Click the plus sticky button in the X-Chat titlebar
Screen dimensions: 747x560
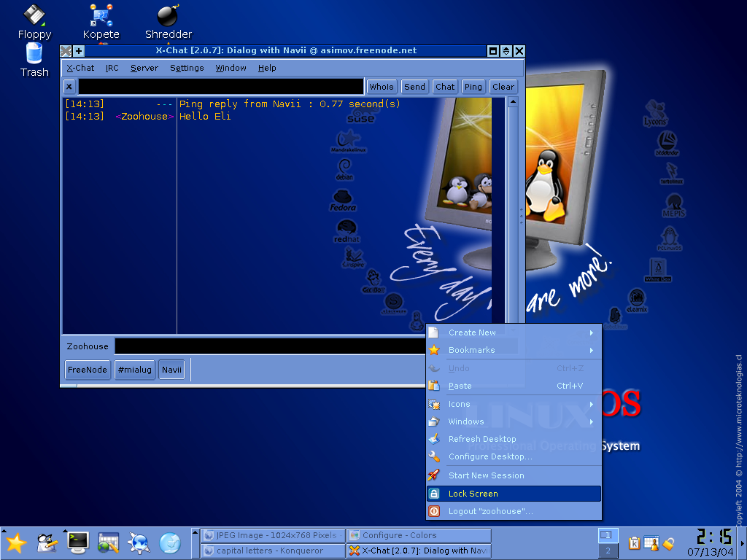click(x=79, y=50)
